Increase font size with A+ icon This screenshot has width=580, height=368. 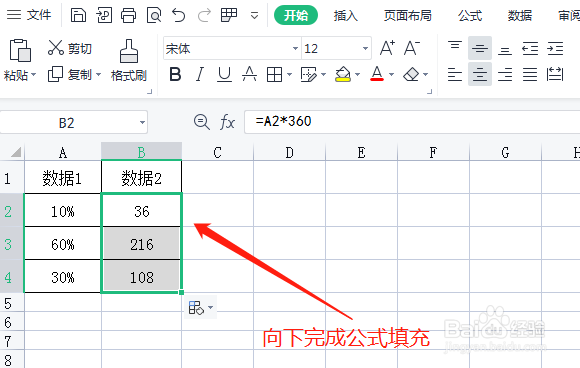[387, 48]
